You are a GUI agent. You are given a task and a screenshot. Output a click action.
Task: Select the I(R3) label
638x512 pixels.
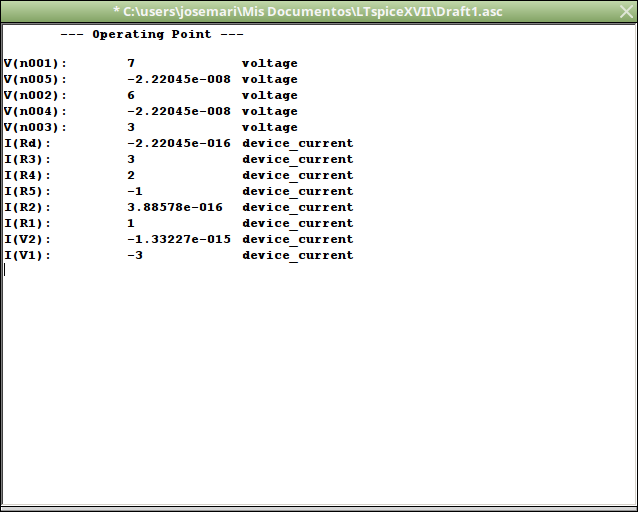coord(28,159)
